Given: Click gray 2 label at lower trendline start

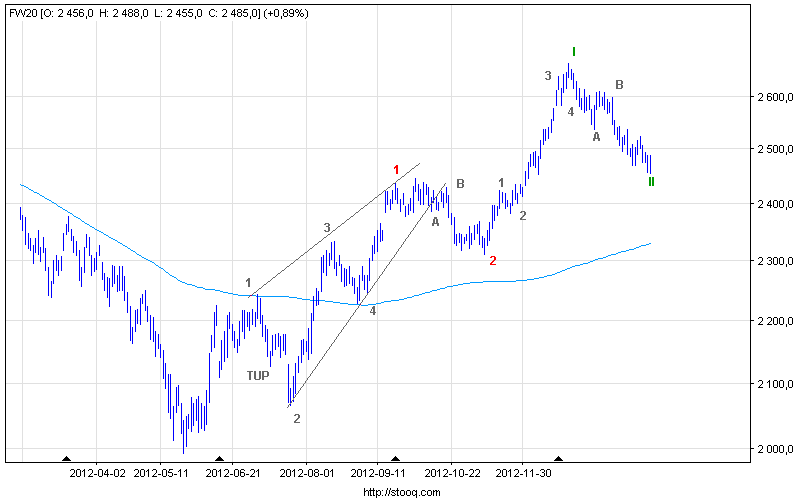Looking at the screenshot, I should tap(297, 419).
